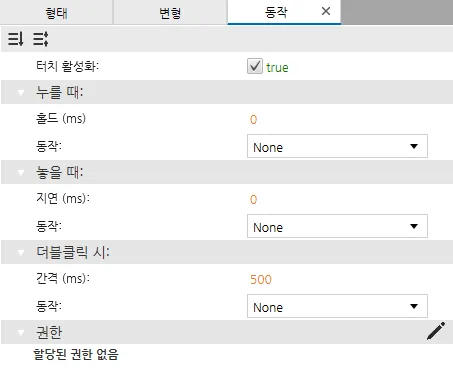Click the sort properties icon in toolbar
The height and width of the screenshot is (375, 453).
(x=16, y=39)
